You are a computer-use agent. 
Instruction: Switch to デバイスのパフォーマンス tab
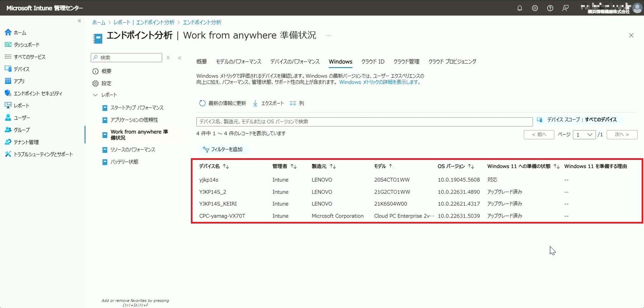[x=295, y=62]
